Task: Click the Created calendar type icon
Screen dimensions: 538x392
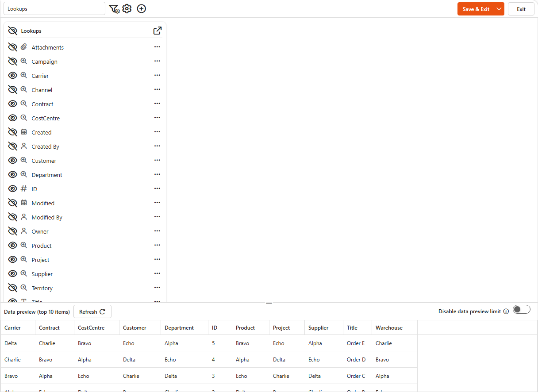Action: pos(24,132)
